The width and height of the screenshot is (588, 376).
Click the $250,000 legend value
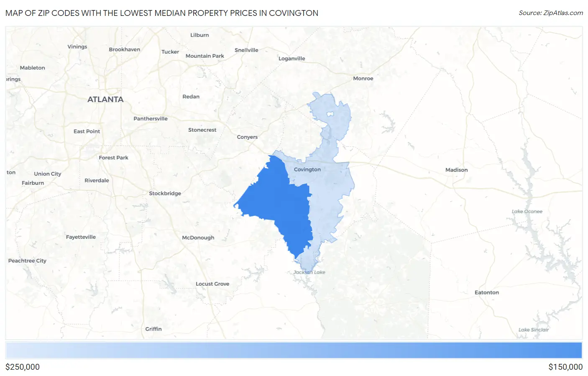coord(23,367)
